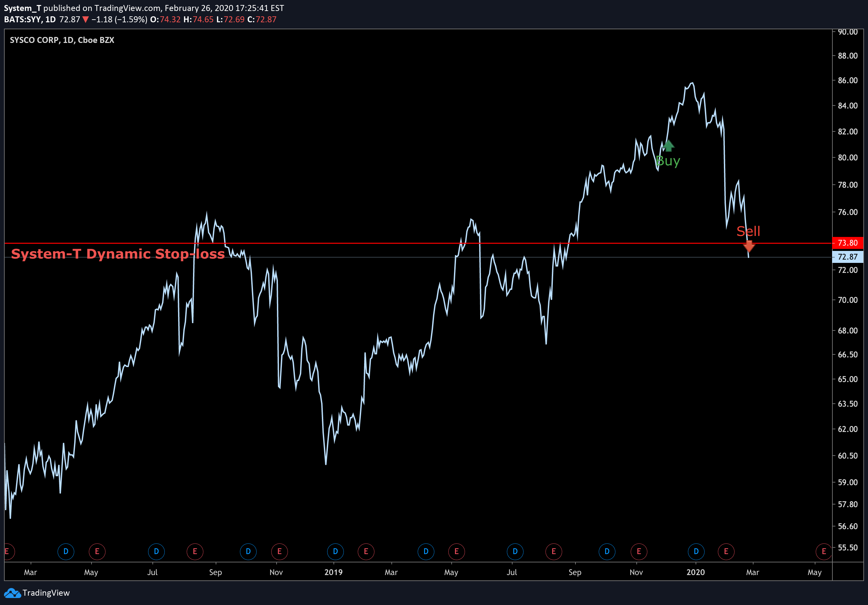Click the red Sell text label
Screen dimensions: 868x605
(x=748, y=231)
